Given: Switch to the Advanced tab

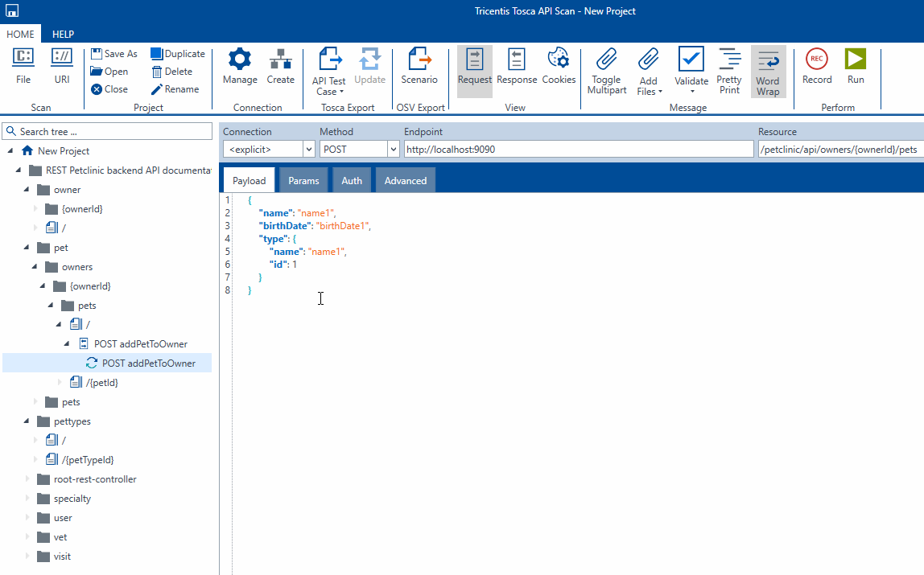Looking at the screenshot, I should point(406,181).
